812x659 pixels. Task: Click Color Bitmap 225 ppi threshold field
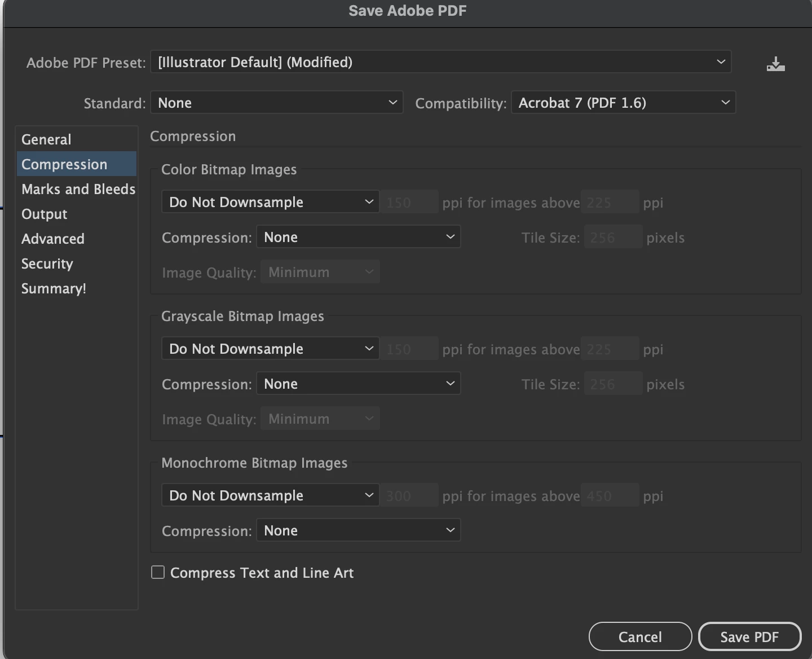(610, 202)
